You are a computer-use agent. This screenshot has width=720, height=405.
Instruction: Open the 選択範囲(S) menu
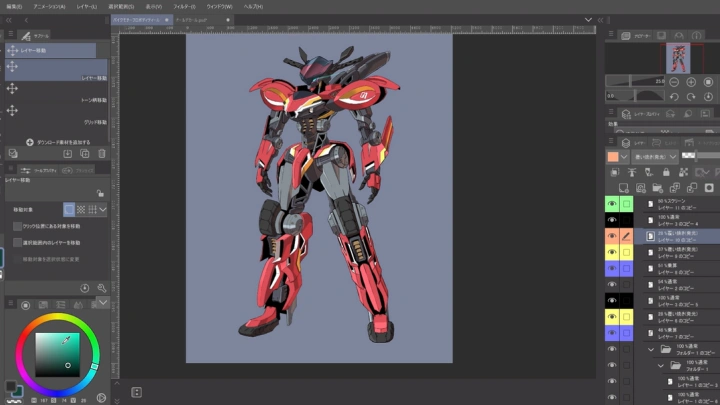click(x=121, y=6)
